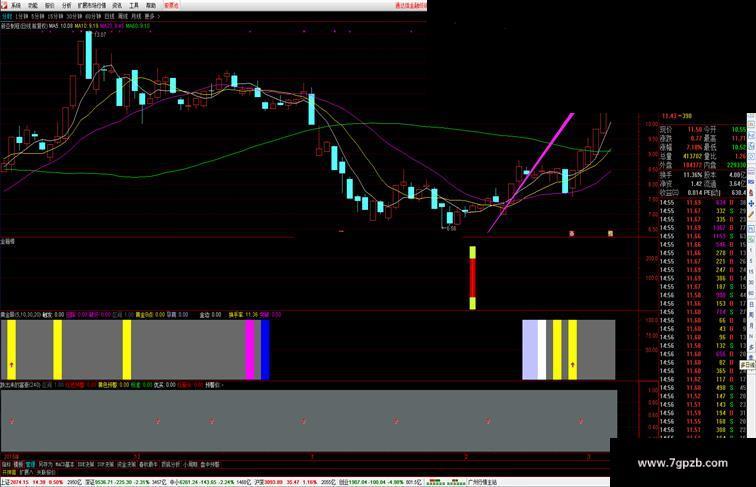
Task: Open the 关联报价 tab
Action: click(x=46, y=473)
